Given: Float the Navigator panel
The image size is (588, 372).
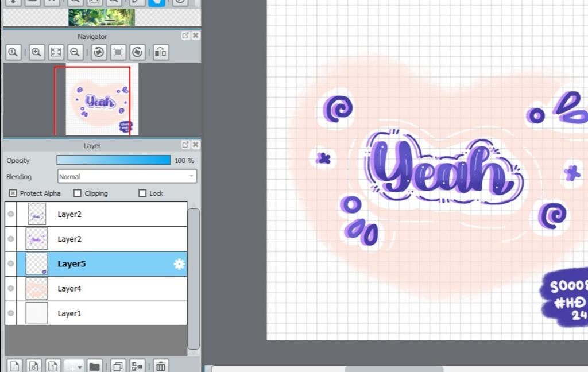Looking at the screenshot, I should pos(185,36).
